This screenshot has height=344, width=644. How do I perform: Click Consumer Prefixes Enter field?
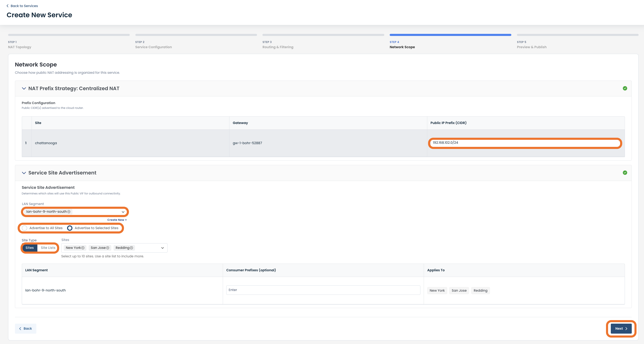pos(323,290)
